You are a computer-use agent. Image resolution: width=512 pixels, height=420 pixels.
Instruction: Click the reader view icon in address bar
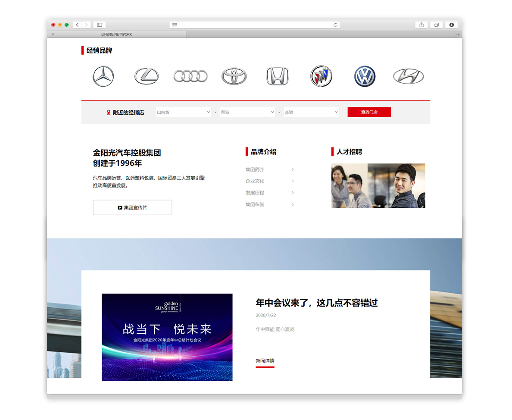[175, 25]
